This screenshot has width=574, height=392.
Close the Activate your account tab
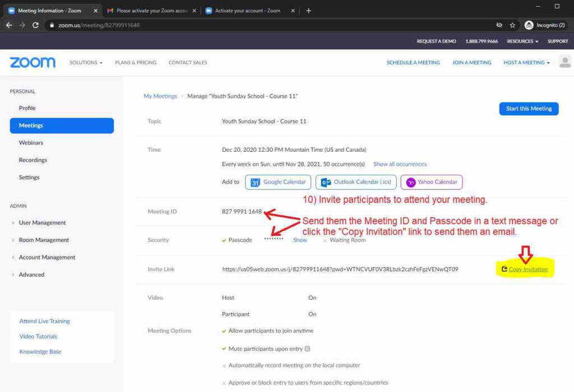[x=293, y=11]
